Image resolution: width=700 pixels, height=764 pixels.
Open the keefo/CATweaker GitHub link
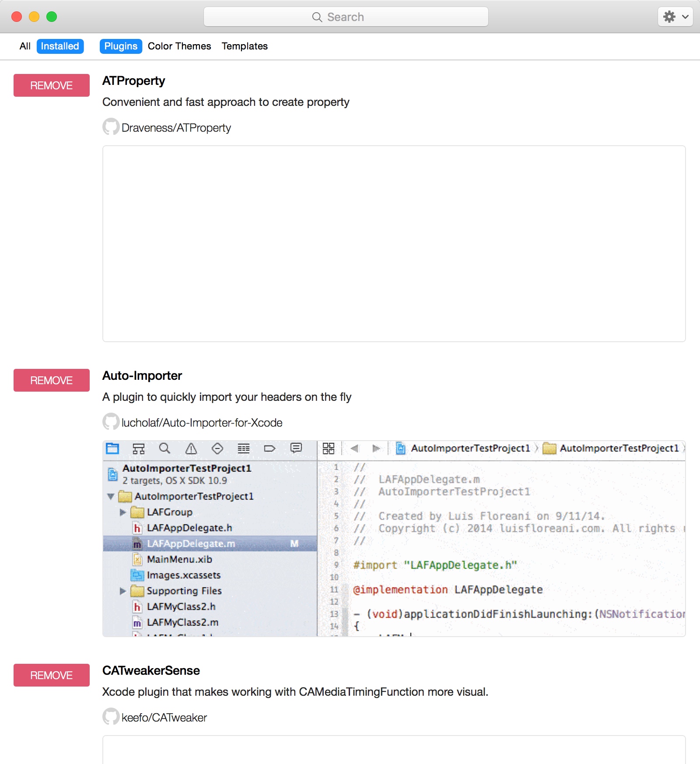[x=164, y=718]
